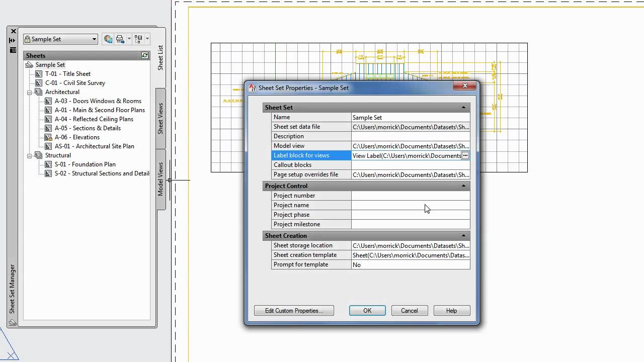The width and height of the screenshot is (644, 362).
Task: Click the S-01 Foundation Plan sheet icon
Action: 49,164
